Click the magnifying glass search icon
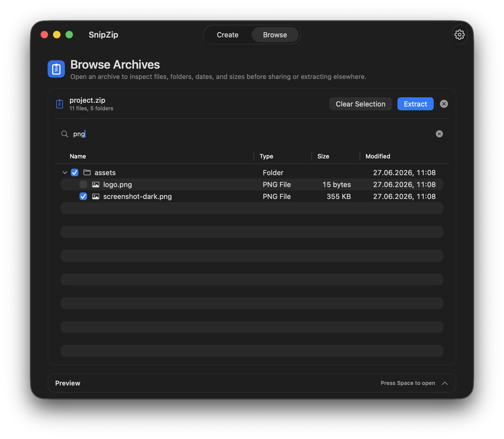The height and width of the screenshot is (439, 504). point(65,134)
